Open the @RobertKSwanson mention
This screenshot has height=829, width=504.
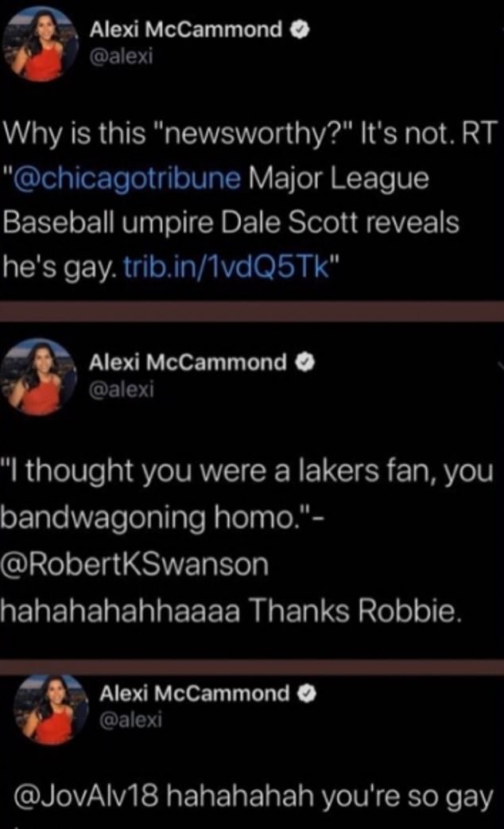[135, 564]
